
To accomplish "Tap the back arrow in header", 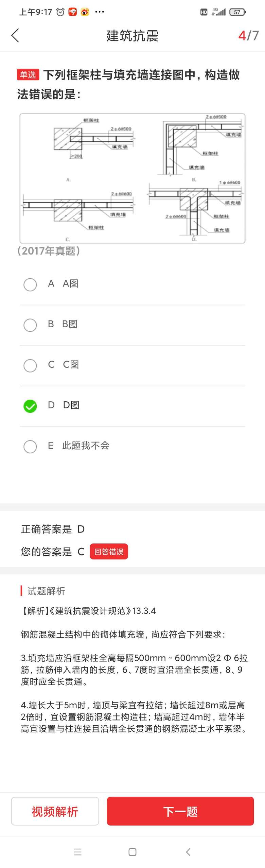I will click(x=15, y=35).
